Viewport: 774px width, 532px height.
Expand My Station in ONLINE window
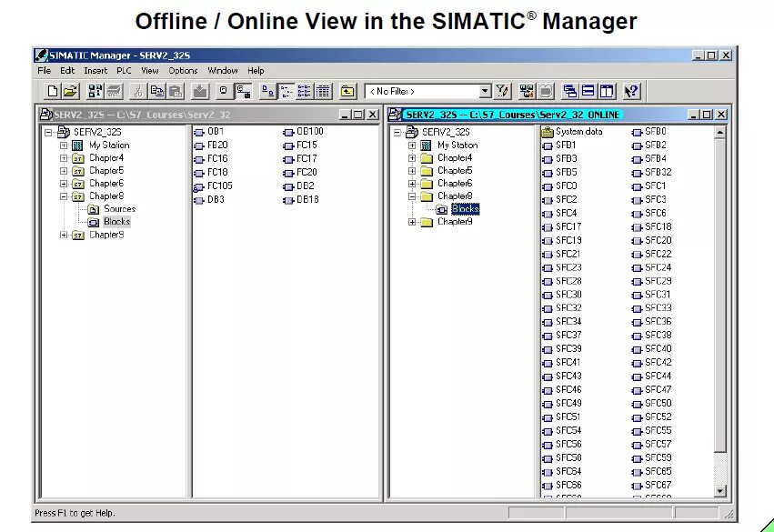(x=412, y=146)
